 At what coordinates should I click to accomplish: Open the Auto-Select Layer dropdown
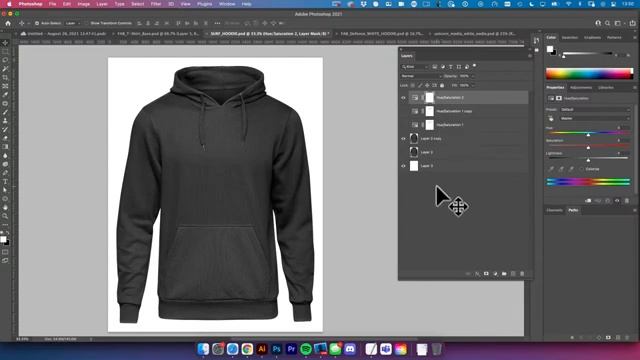tap(73, 23)
